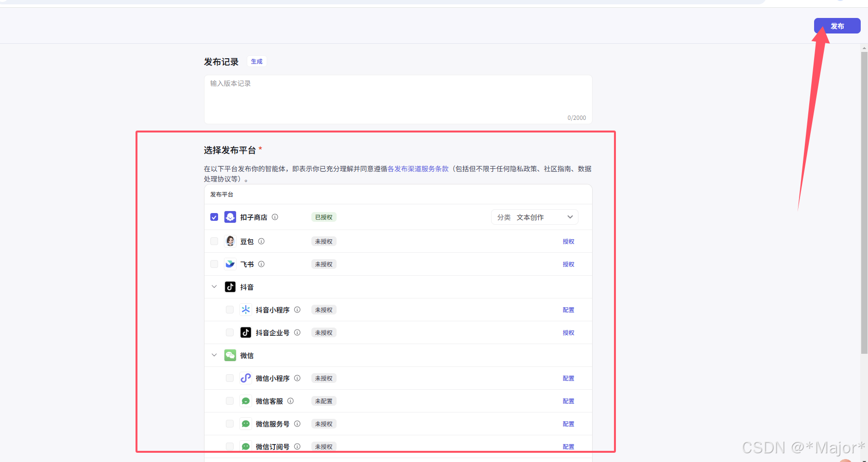Click the 发布 publish button
The width and height of the screenshot is (868, 462).
pyautogui.click(x=837, y=26)
